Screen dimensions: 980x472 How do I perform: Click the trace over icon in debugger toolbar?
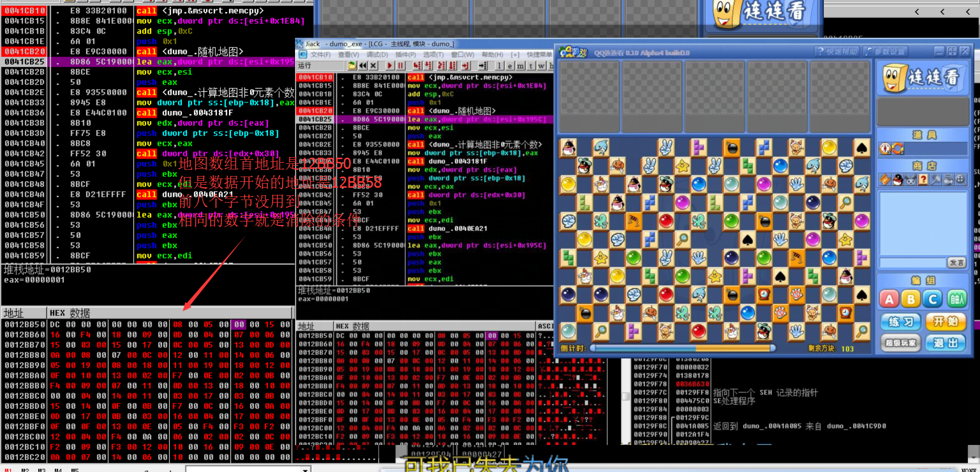click(453, 66)
